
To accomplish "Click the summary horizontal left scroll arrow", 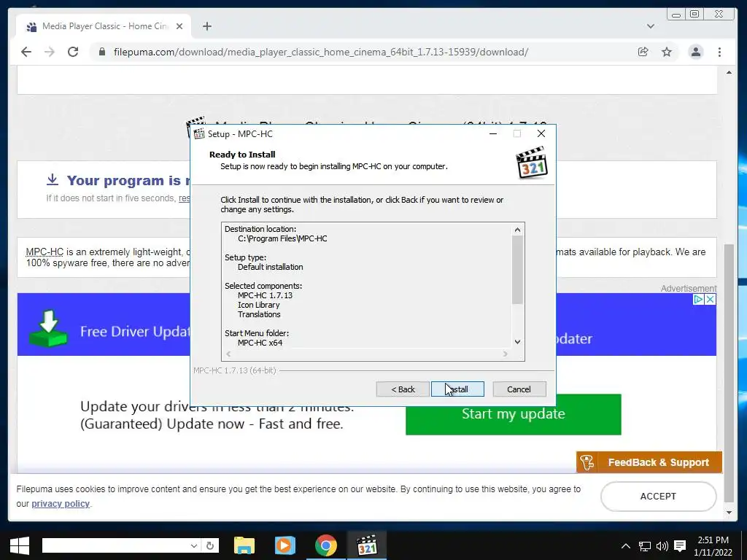I will (x=228, y=354).
